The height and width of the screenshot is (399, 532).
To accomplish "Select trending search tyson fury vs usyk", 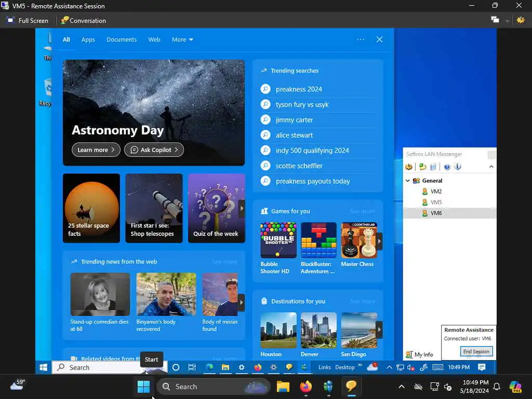I will tap(302, 104).
